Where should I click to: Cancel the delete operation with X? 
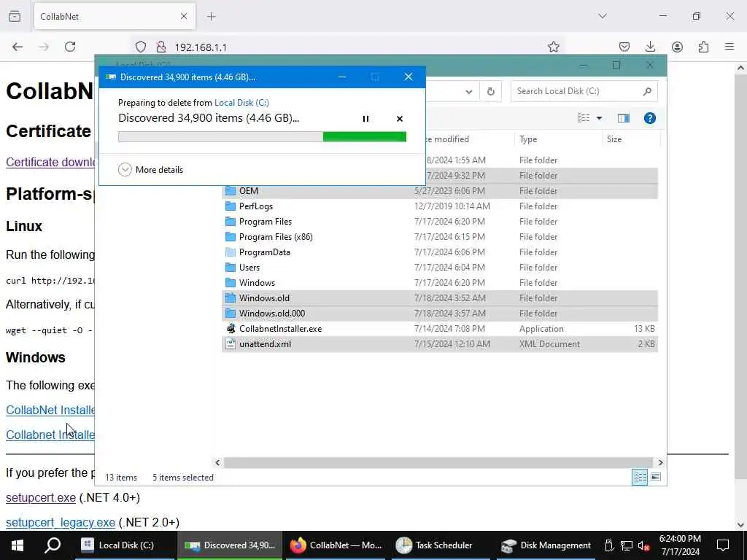(x=400, y=119)
